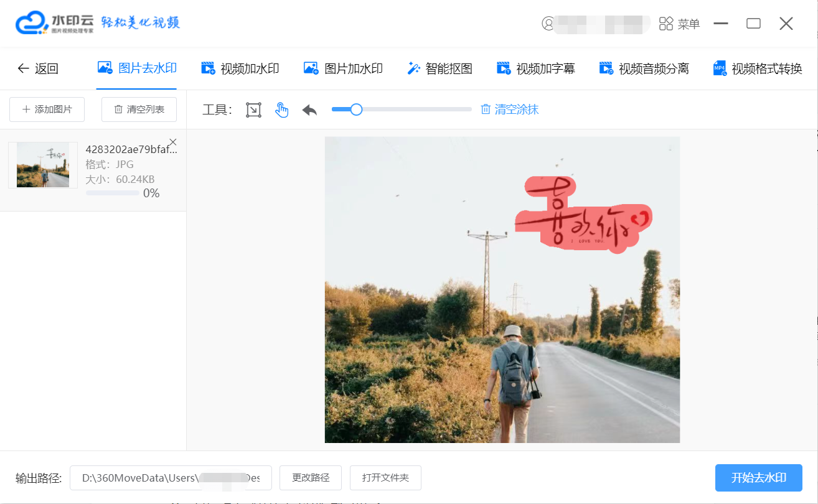Remove the JPG file from the list
The image size is (818, 504).
point(173,142)
